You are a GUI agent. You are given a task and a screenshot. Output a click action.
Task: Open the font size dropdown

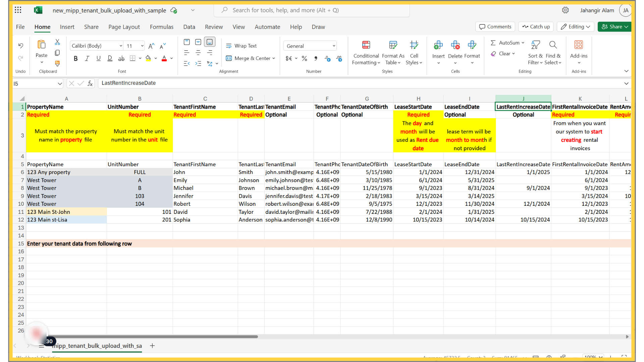click(142, 46)
